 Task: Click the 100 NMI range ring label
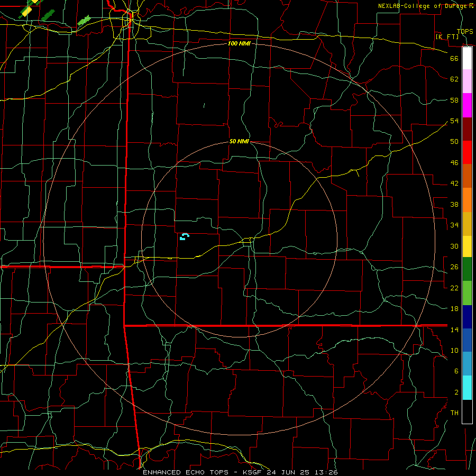tap(239, 43)
